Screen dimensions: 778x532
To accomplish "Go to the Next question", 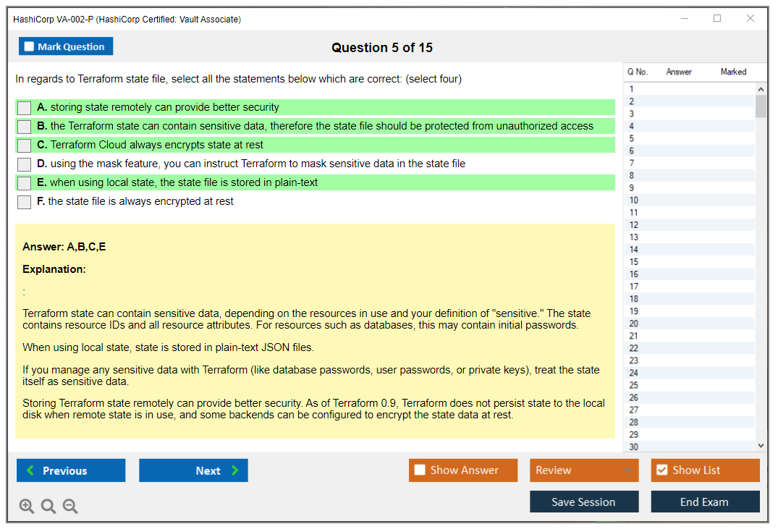I will pyautogui.click(x=193, y=470).
